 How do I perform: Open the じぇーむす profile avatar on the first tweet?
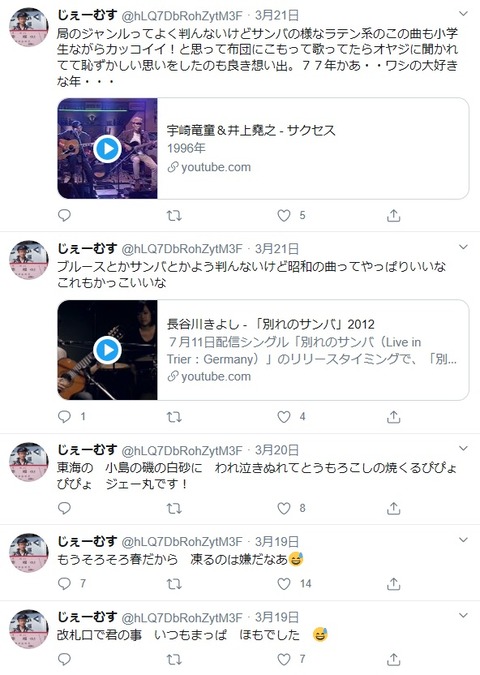29,27
